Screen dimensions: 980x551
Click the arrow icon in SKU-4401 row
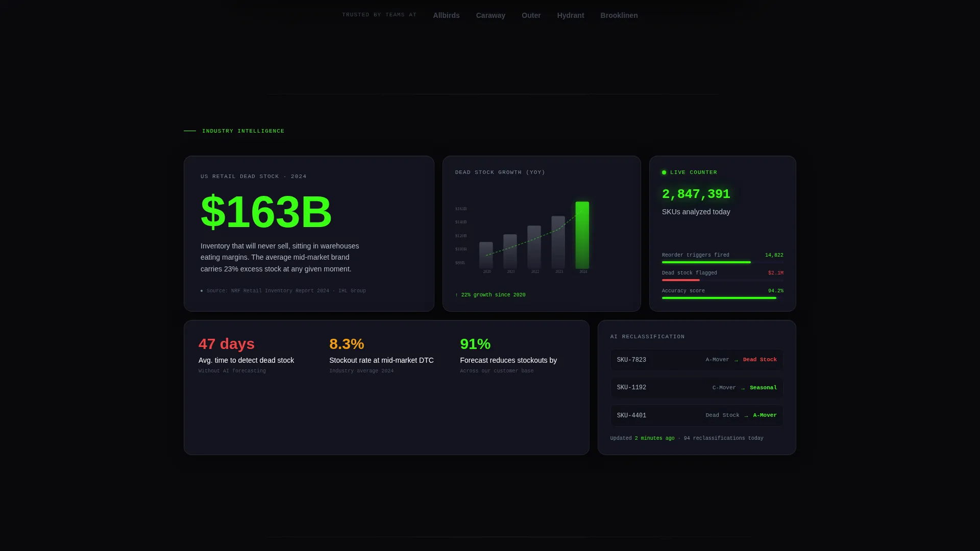[x=746, y=416]
